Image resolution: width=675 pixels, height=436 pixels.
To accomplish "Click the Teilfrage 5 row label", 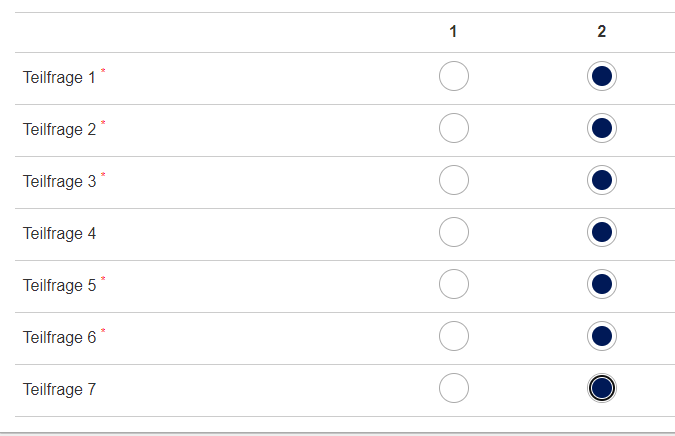I will [59, 285].
